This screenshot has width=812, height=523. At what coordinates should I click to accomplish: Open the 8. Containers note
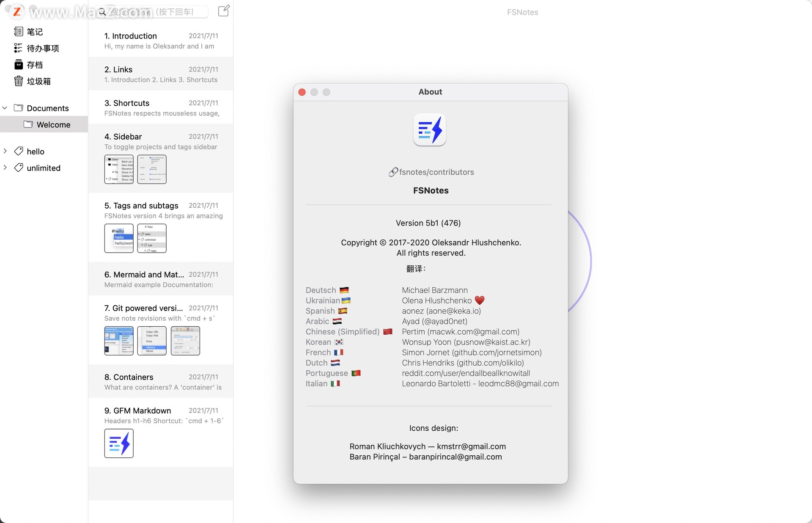[x=161, y=382]
